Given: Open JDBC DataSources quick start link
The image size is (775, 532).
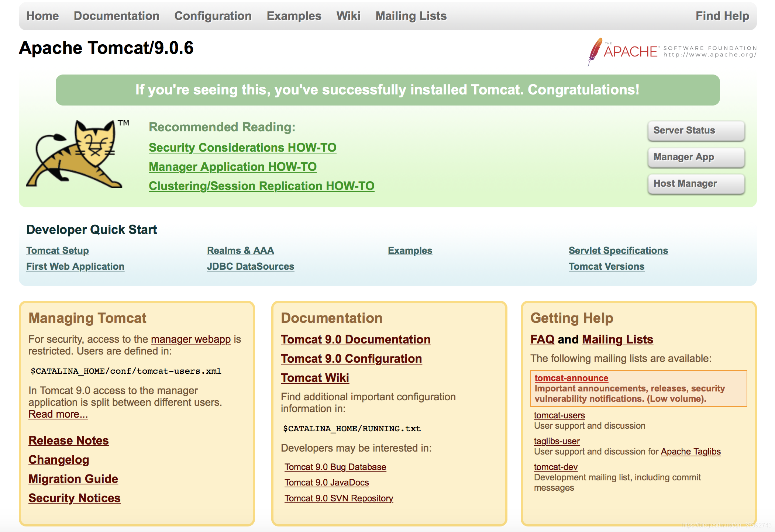Looking at the screenshot, I should coord(250,266).
